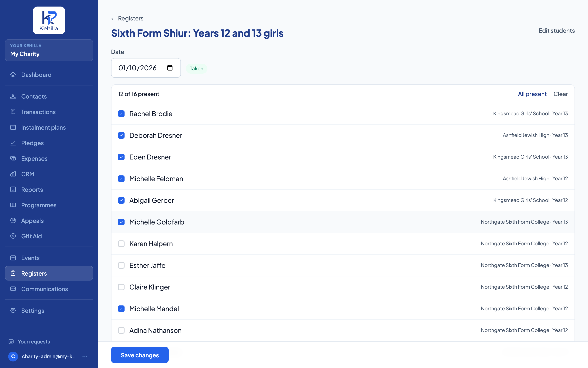Viewport: 588px width, 368px height.
Task: Tick the Claire Klinger checkbox
Action: click(121, 287)
